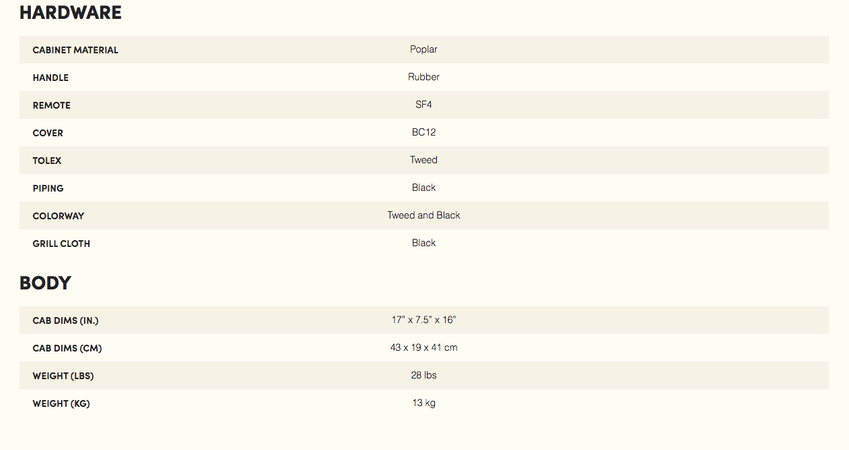Click the Black grill cloth value
849x450 pixels.
tap(423, 243)
